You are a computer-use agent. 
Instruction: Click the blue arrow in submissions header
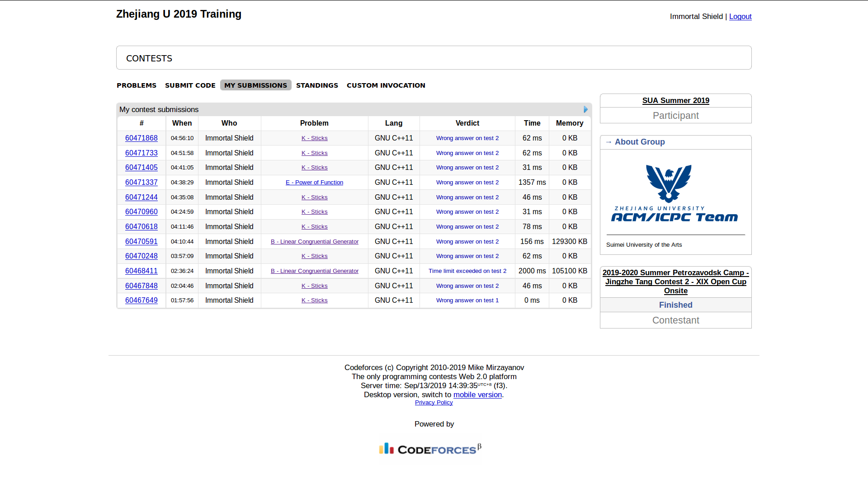(x=585, y=109)
